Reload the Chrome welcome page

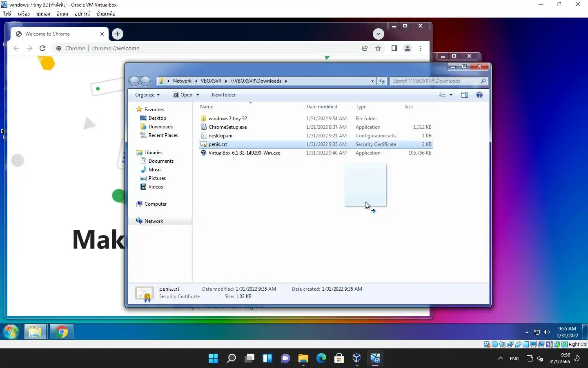pos(42,48)
